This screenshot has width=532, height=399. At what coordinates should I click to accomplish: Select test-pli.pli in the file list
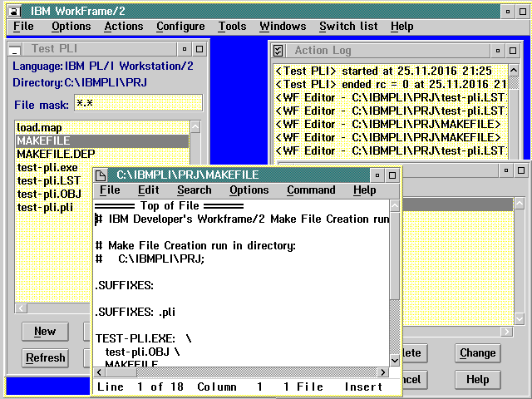click(x=54, y=207)
